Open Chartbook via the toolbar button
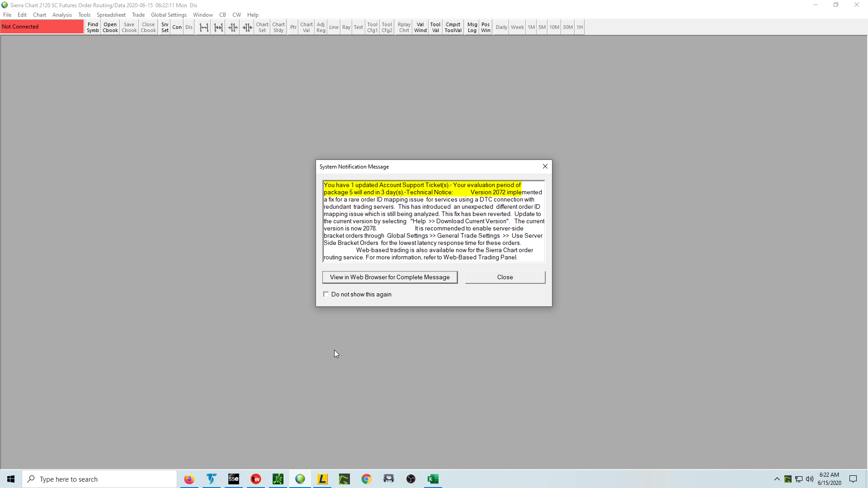868x488 pixels. pos(110,27)
